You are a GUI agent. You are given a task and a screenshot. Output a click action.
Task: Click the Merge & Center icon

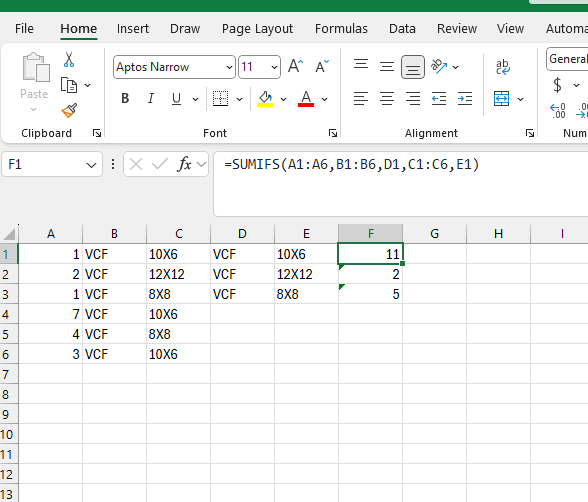[x=501, y=99]
